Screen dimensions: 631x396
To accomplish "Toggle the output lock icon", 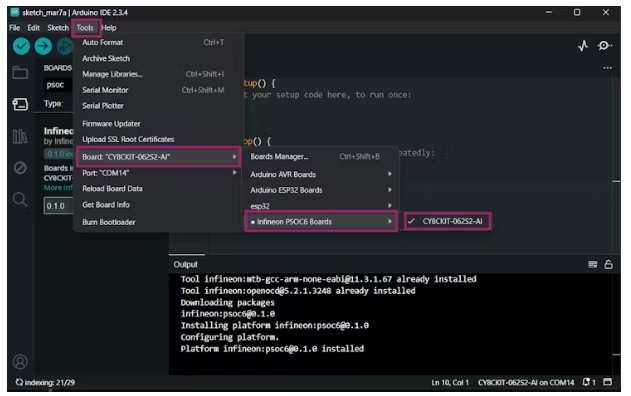I will (608, 264).
